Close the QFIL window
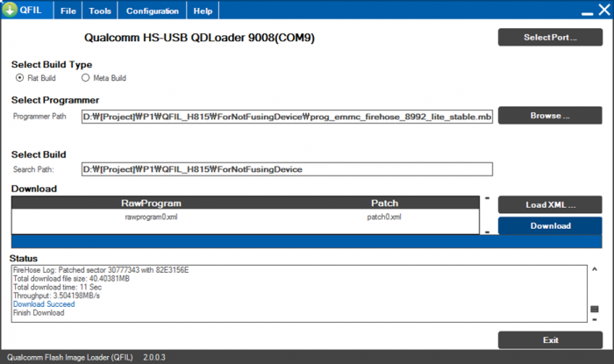 604,10
